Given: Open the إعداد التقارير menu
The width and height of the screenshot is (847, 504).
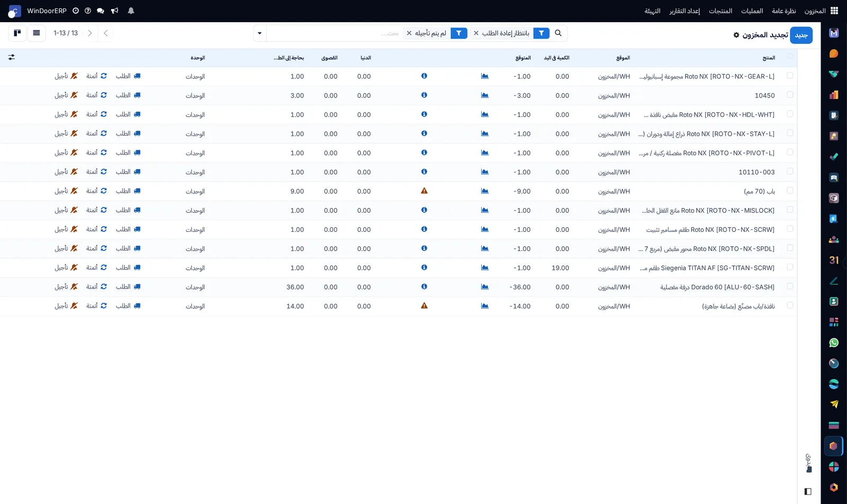Looking at the screenshot, I should (684, 11).
